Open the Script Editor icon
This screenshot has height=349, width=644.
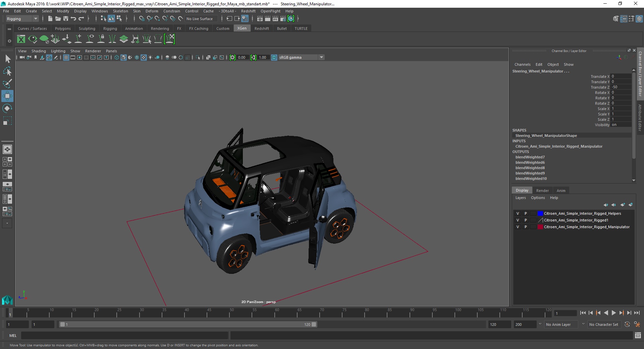coord(638,335)
